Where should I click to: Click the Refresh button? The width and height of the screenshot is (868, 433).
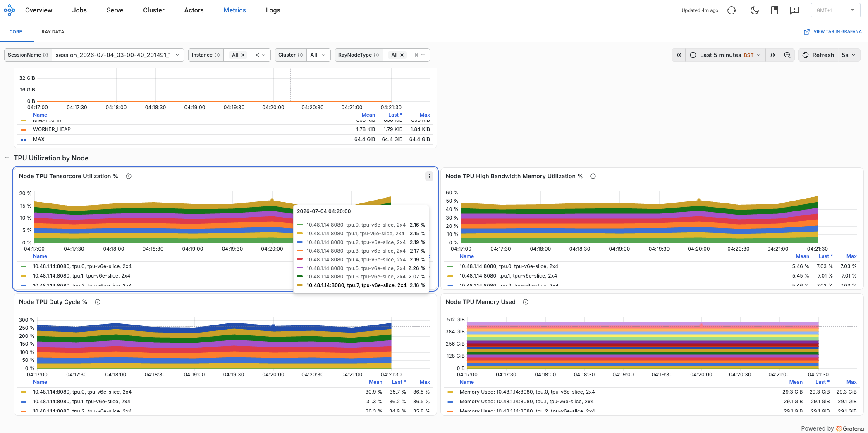point(818,55)
